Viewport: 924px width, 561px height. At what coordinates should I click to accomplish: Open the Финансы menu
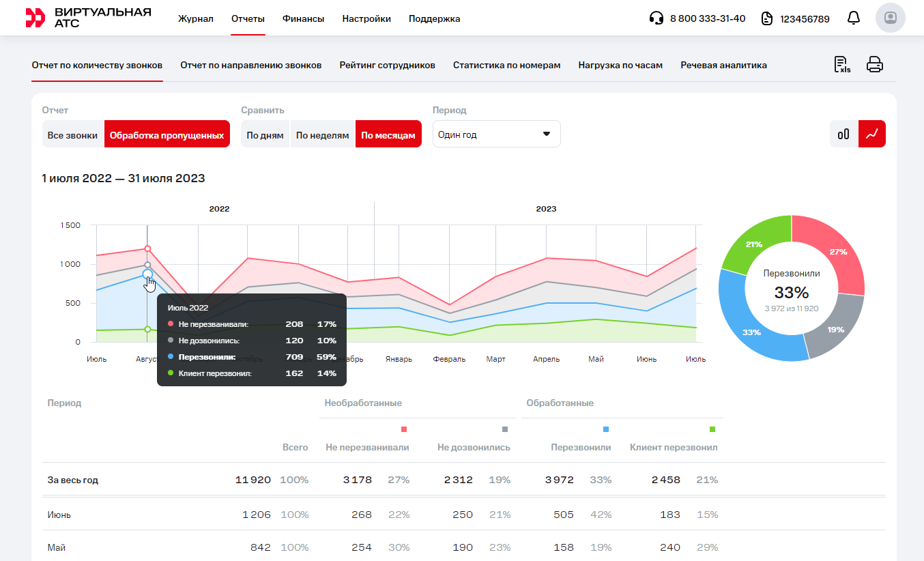303,18
